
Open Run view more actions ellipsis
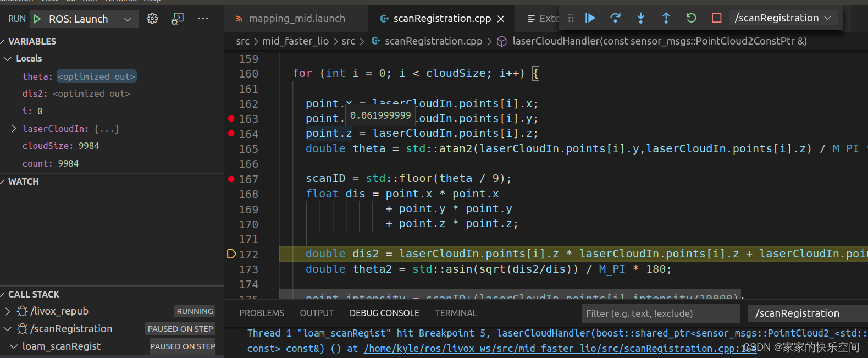point(203,19)
